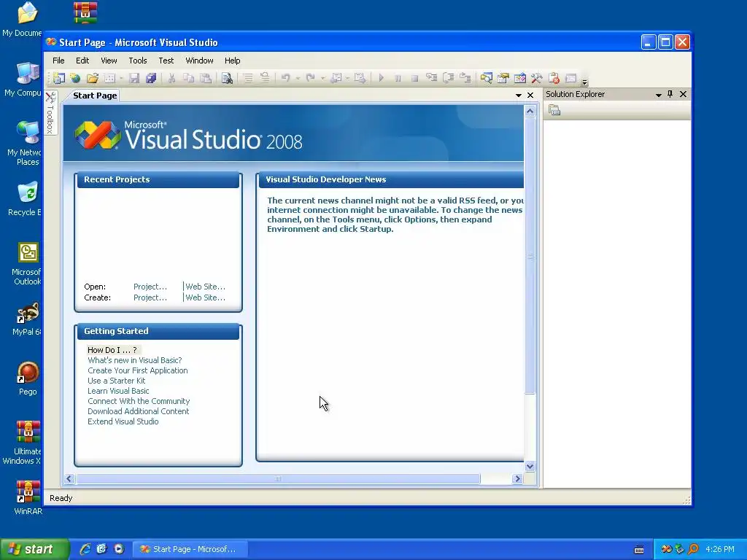The image size is (747, 560).
Task: Click the Cut scissors icon
Action: pyautogui.click(x=171, y=78)
